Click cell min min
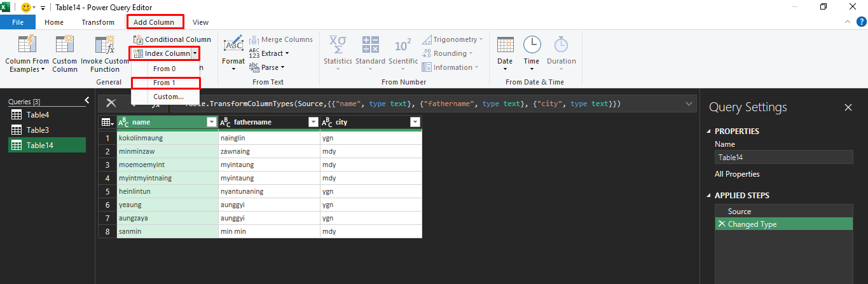This screenshot has width=868, height=284. coord(269,231)
